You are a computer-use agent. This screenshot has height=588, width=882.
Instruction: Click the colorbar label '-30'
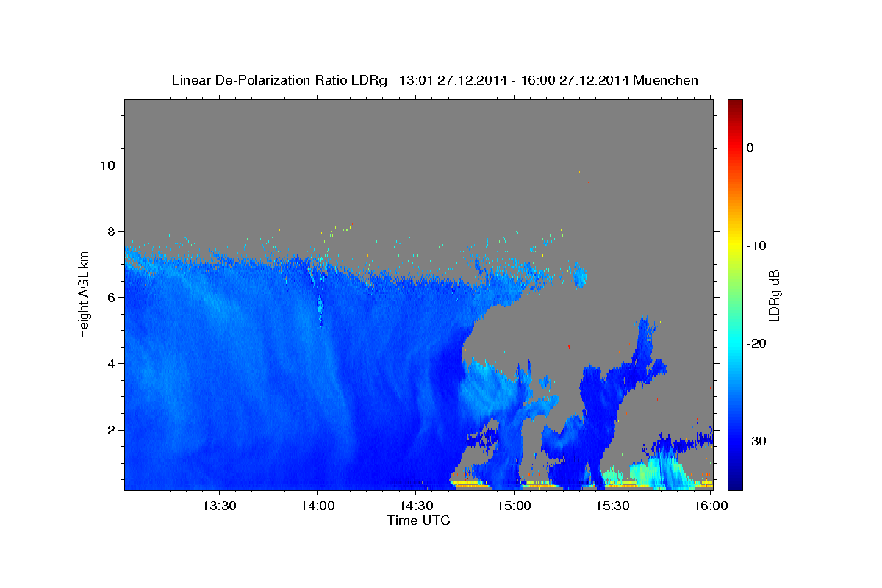coord(756,441)
